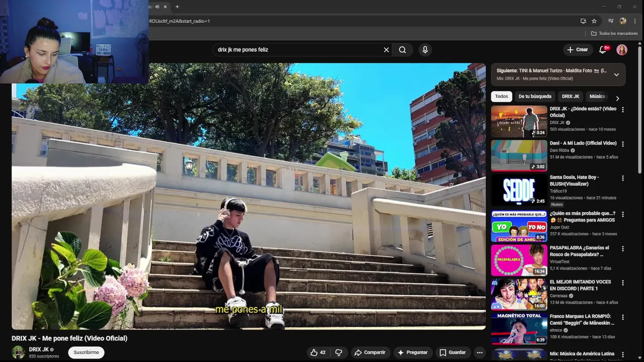Image resolution: width=644 pixels, height=362 pixels.
Task: Click the install app icon in address bar
Action: tap(583, 21)
